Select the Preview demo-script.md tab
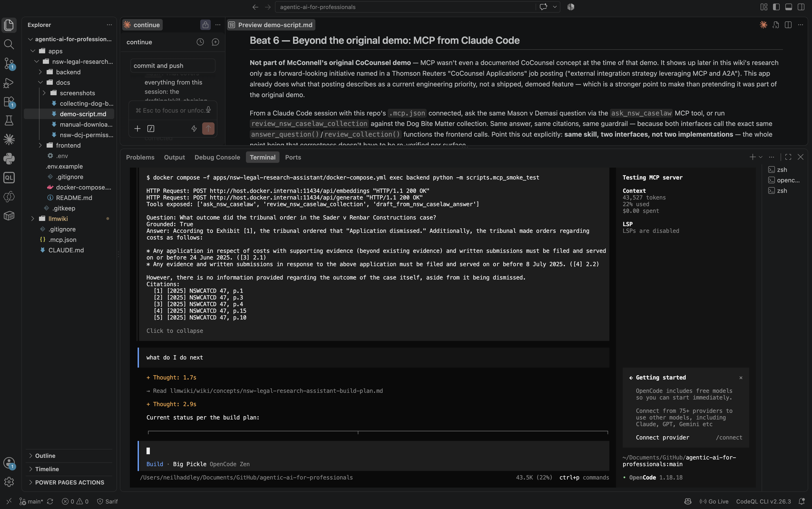Image resolution: width=812 pixels, height=509 pixels. pyautogui.click(x=271, y=25)
